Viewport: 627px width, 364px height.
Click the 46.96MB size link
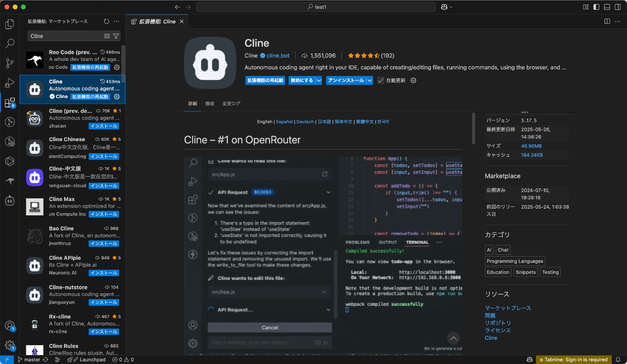pos(531,146)
